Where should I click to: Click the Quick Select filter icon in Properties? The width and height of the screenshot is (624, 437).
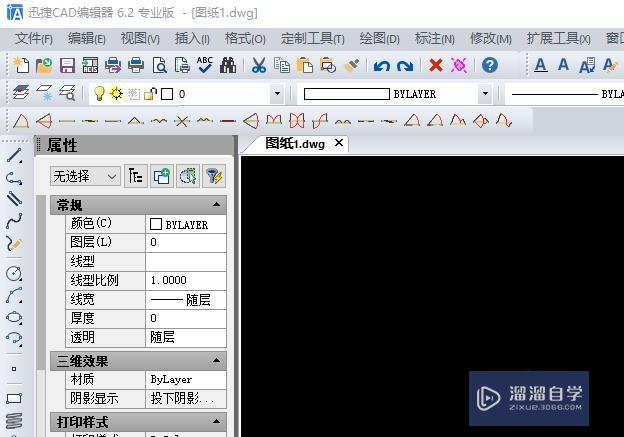(214, 176)
